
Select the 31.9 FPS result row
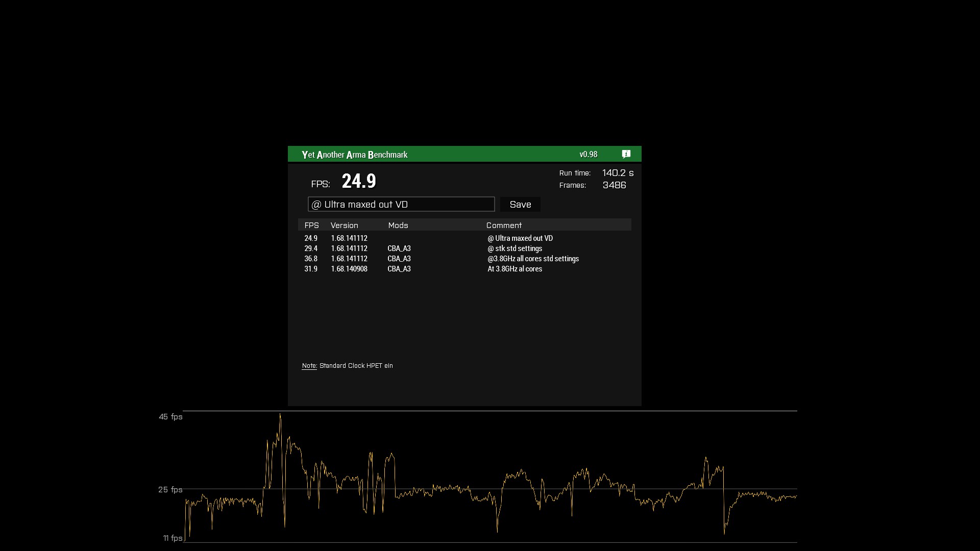point(464,269)
